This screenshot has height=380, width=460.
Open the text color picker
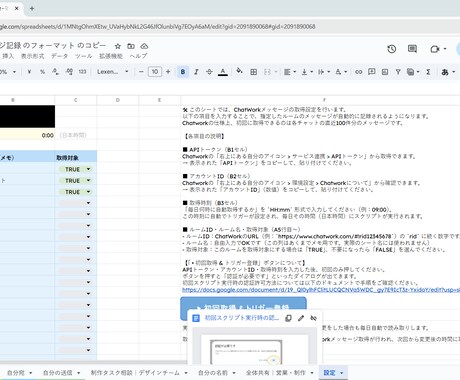[x=223, y=72]
